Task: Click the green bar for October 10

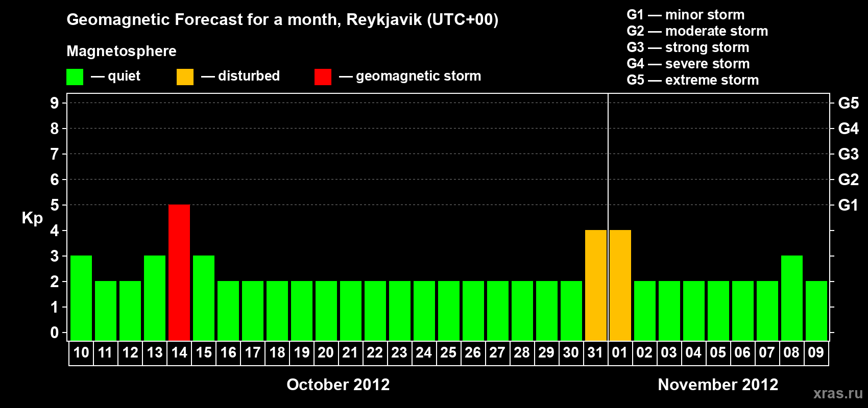Action: tap(81, 298)
